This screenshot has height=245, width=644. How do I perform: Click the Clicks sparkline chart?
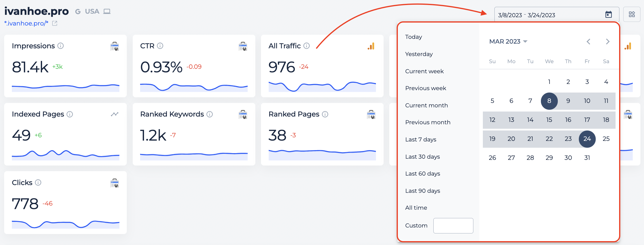tap(65, 224)
